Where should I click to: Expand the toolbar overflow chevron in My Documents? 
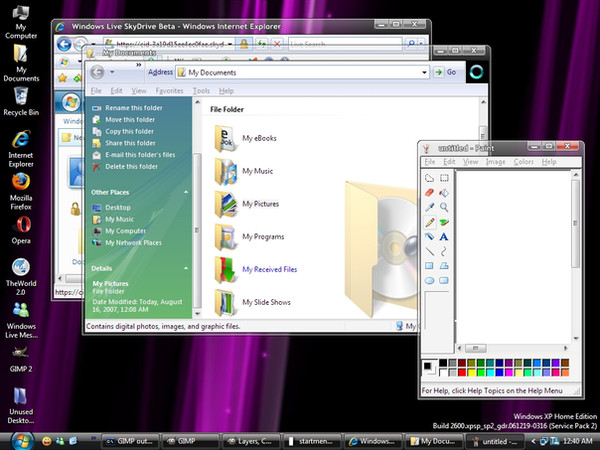pyautogui.click(x=139, y=65)
